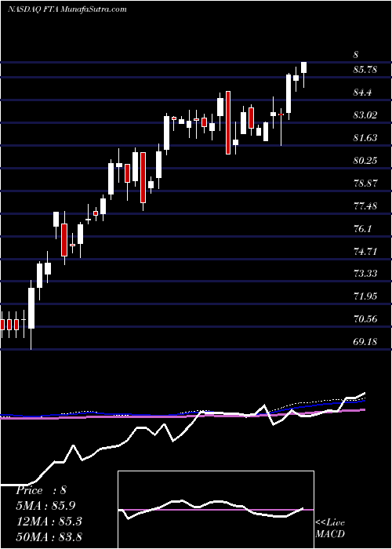Select the 71.95 price axis label

pyautogui.click(x=365, y=296)
